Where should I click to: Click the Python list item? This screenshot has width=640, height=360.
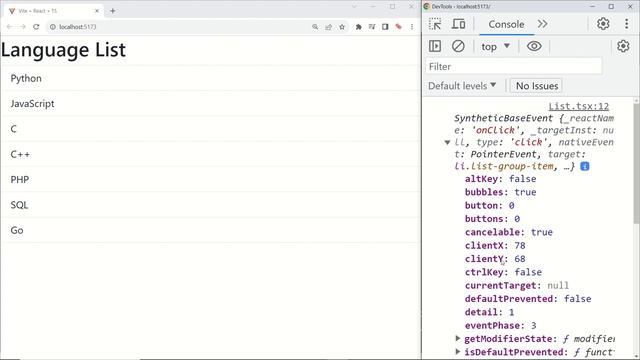(211, 78)
